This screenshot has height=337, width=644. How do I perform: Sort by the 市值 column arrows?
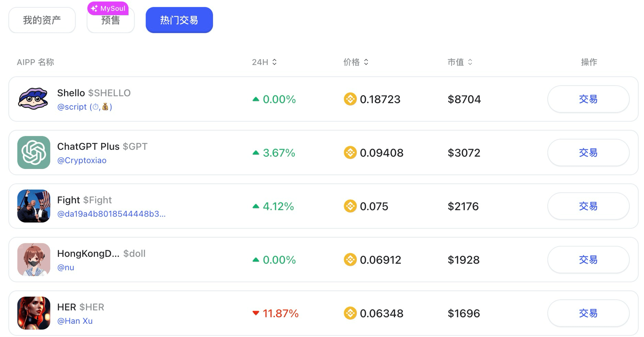[470, 62]
